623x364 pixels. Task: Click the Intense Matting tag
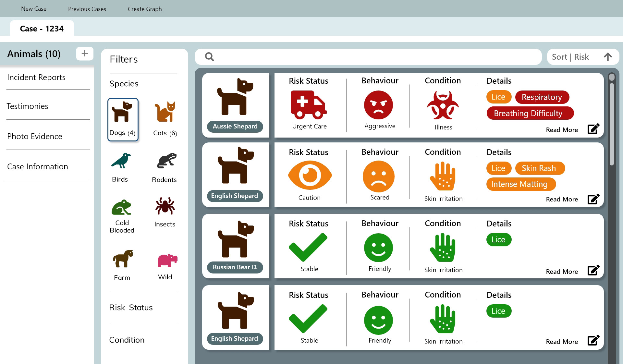[521, 184]
